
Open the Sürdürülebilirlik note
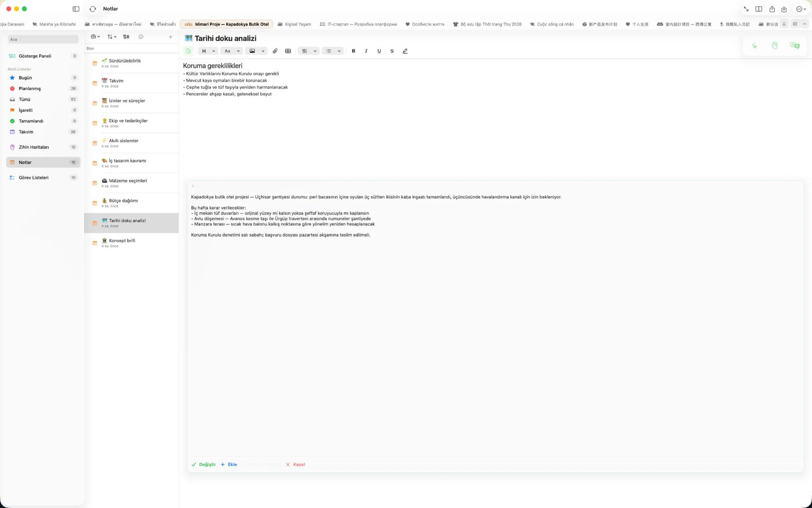pos(131,63)
